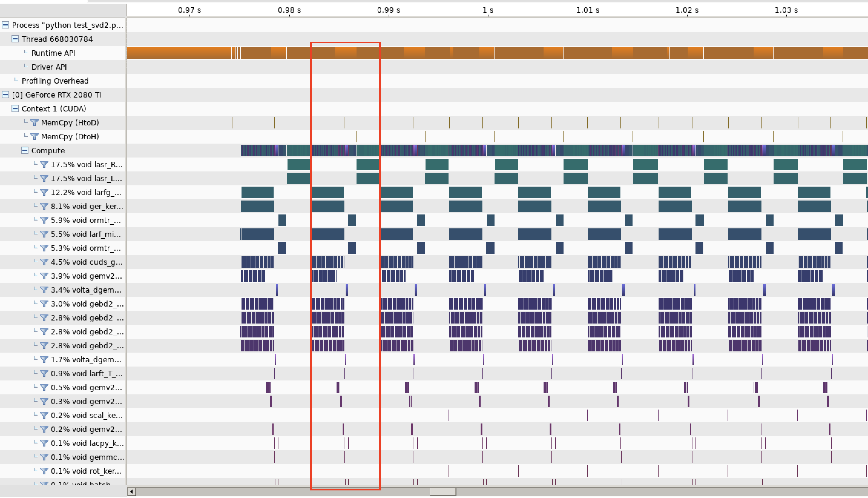The width and height of the screenshot is (868, 498).
Task: Click the first larfg kernel block on the timeline
Action: (257, 192)
